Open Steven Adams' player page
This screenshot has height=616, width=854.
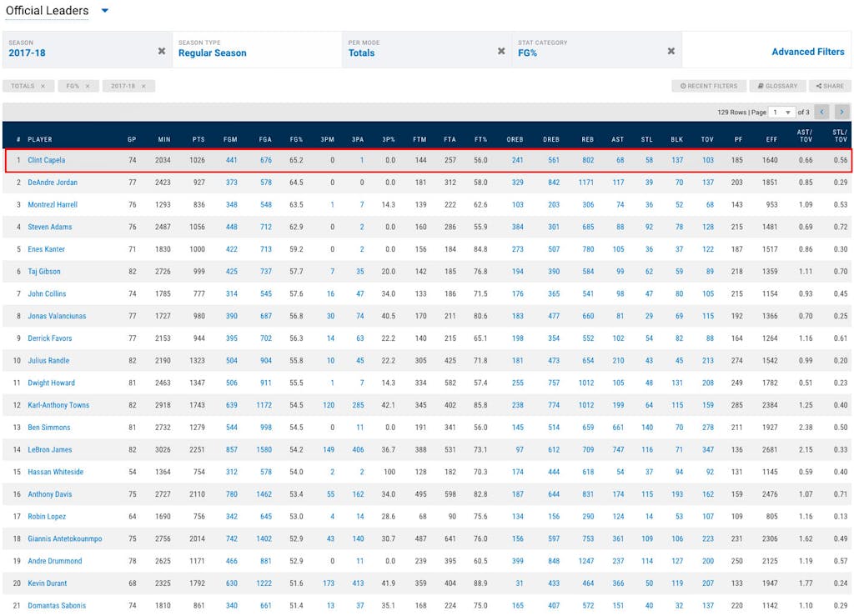point(49,227)
